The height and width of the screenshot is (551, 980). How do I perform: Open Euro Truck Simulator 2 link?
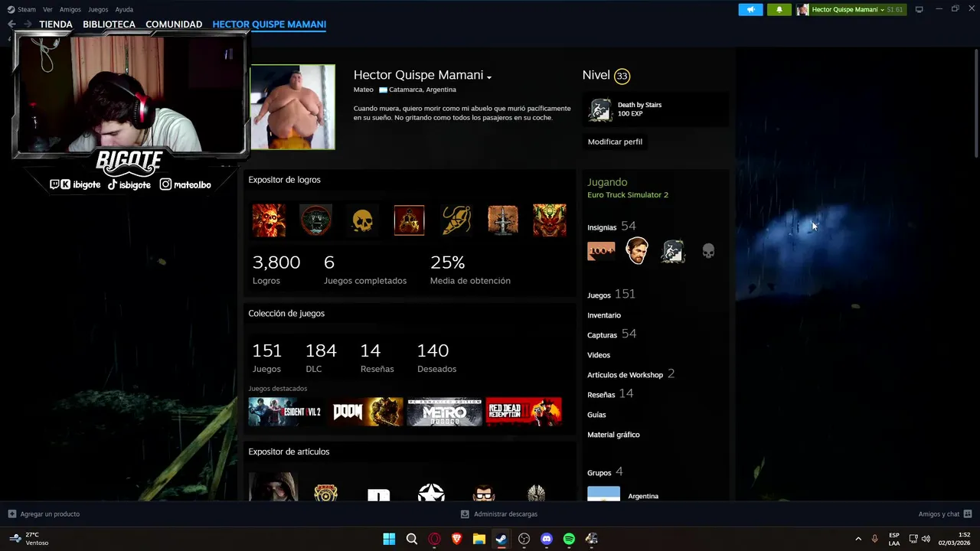pos(628,195)
